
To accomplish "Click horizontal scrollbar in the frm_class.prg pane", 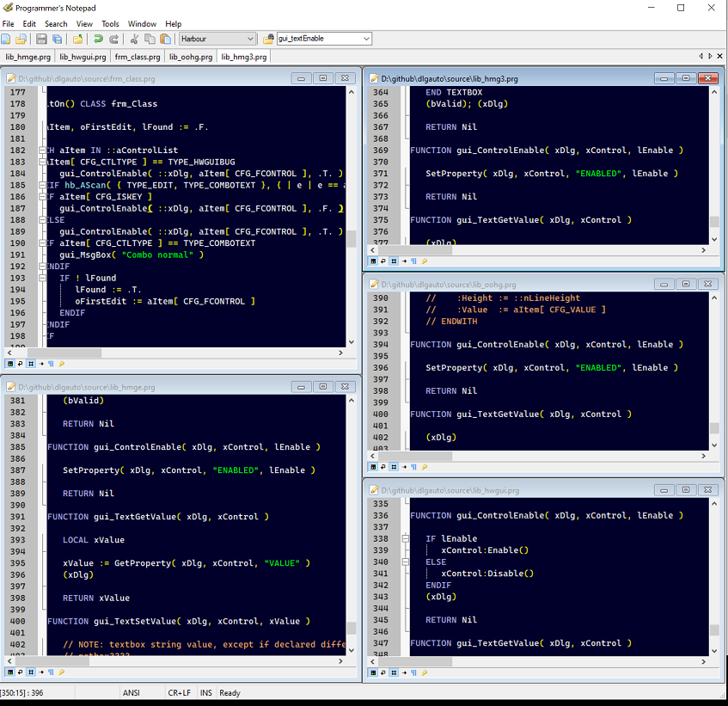I will (x=172, y=353).
